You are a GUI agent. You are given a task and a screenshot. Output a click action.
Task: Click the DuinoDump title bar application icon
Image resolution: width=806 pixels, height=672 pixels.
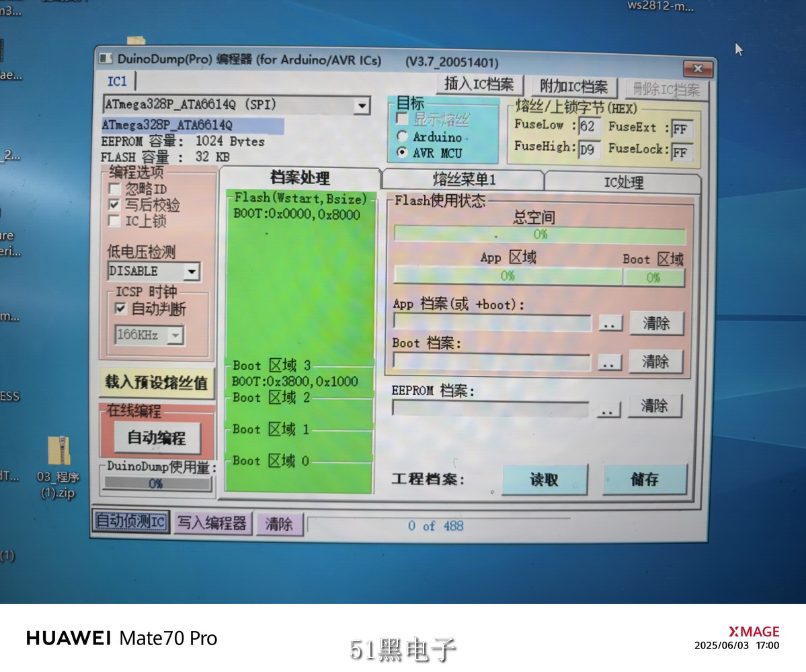pos(106,58)
